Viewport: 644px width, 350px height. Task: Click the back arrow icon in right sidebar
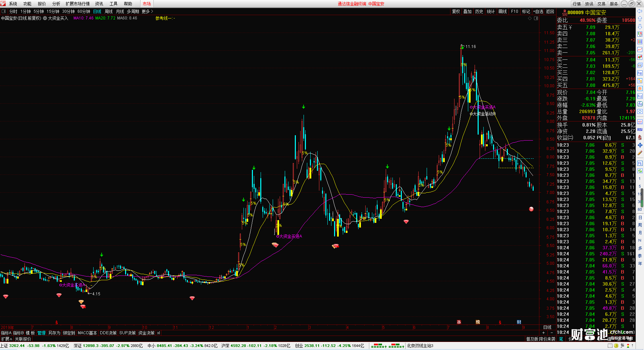(x=640, y=11)
